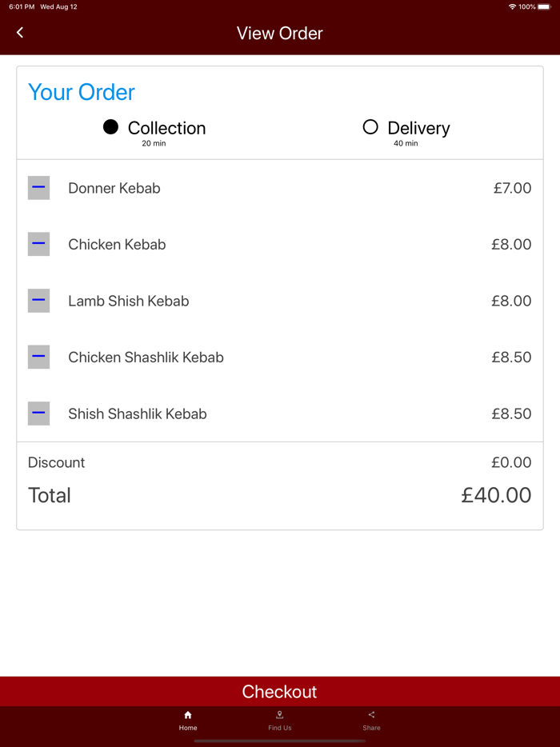Tap the View Order title
The width and height of the screenshot is (560, 747).
tap(280, 34)
